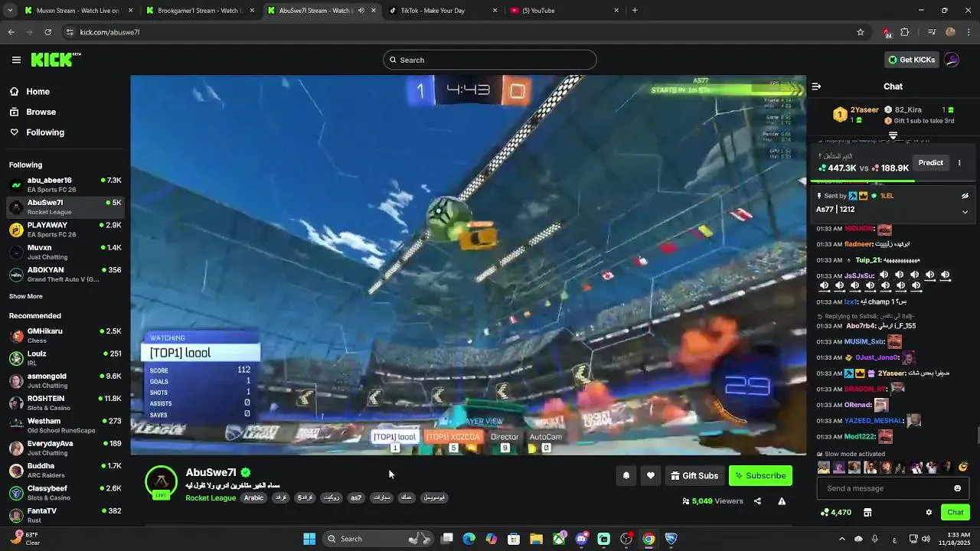This screenshot has width=980, height=551.
Task: Click the address bar URL
Action: click(109, 32)
